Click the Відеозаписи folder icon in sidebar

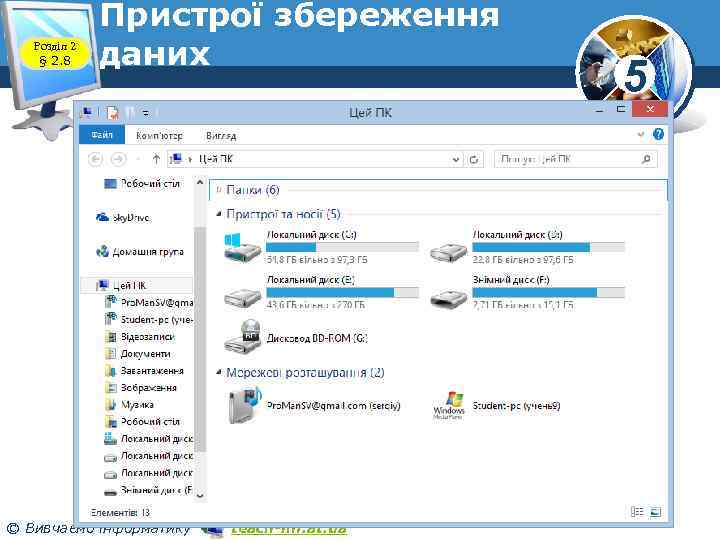pyautogui.click(x=111, y=337)
